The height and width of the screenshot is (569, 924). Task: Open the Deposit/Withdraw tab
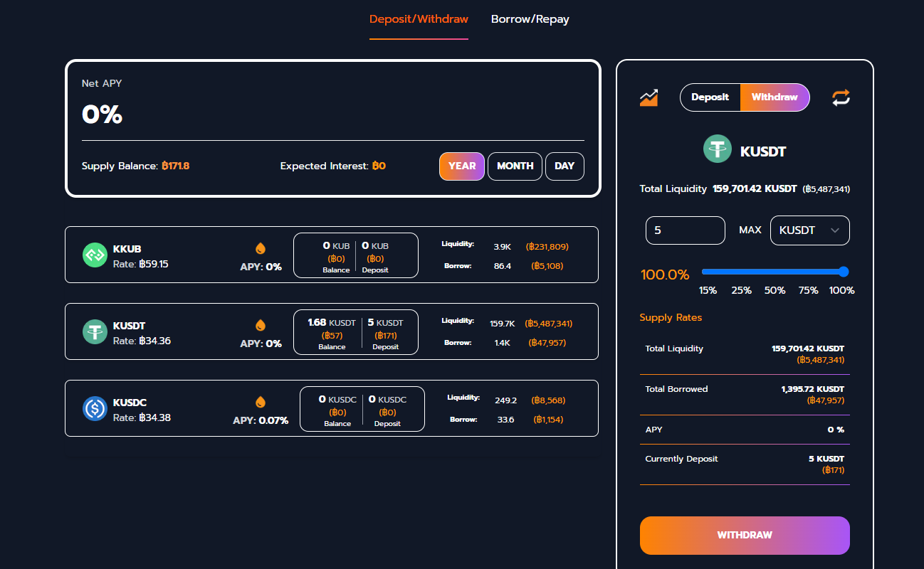[x=419, y=19]
